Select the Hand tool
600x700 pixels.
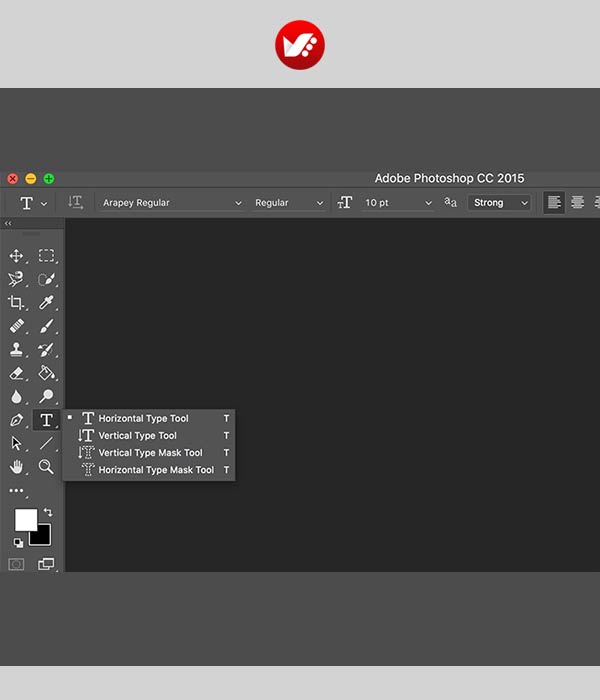point(17,467)
